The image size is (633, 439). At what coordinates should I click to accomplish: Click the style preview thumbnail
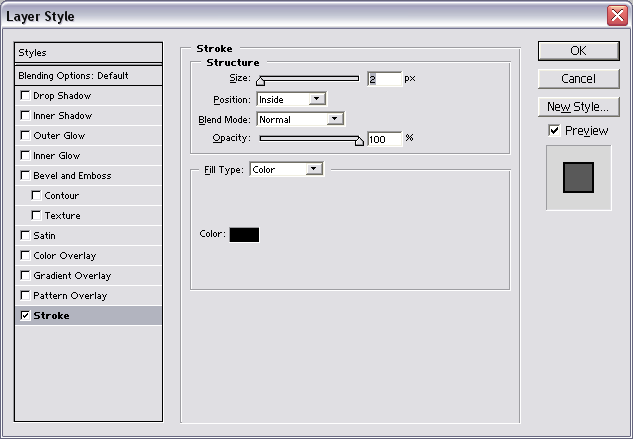tap(579, 178)
